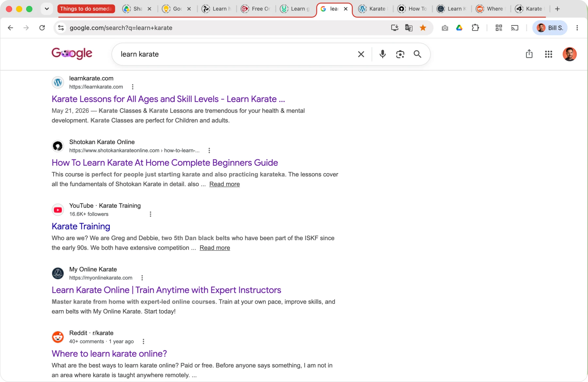This screenshot has height=382, width=588.
Task: Open more options for My Online Karate result
Action: (142, 278)
